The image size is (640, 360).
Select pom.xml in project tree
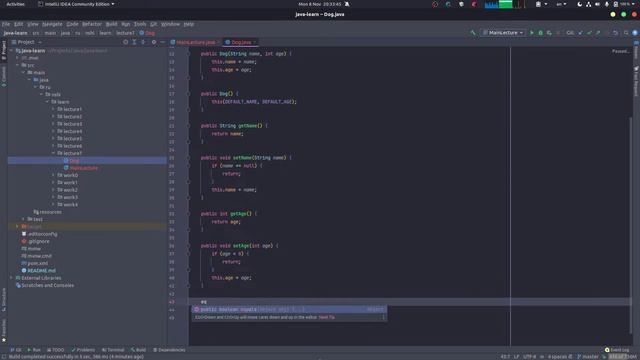click(34, 263)
